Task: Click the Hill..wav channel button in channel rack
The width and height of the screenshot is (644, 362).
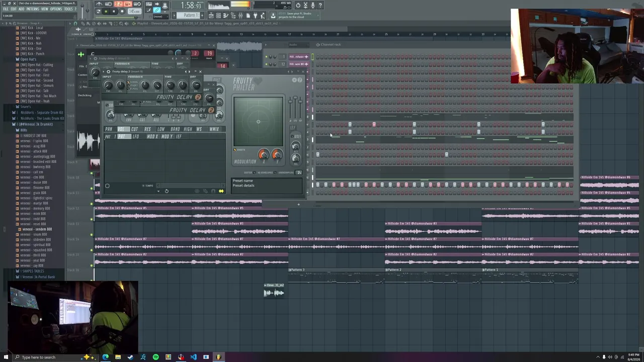Action: 299,64
